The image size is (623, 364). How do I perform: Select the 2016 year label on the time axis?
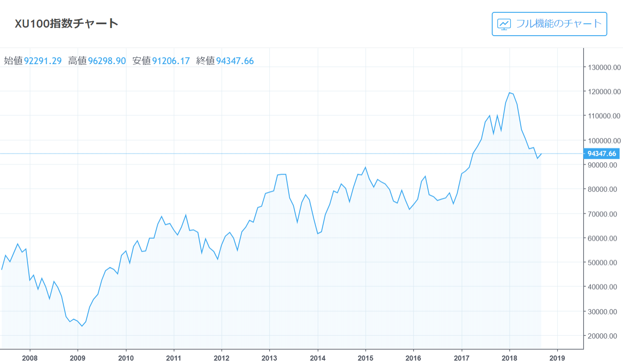click(413, 358)
